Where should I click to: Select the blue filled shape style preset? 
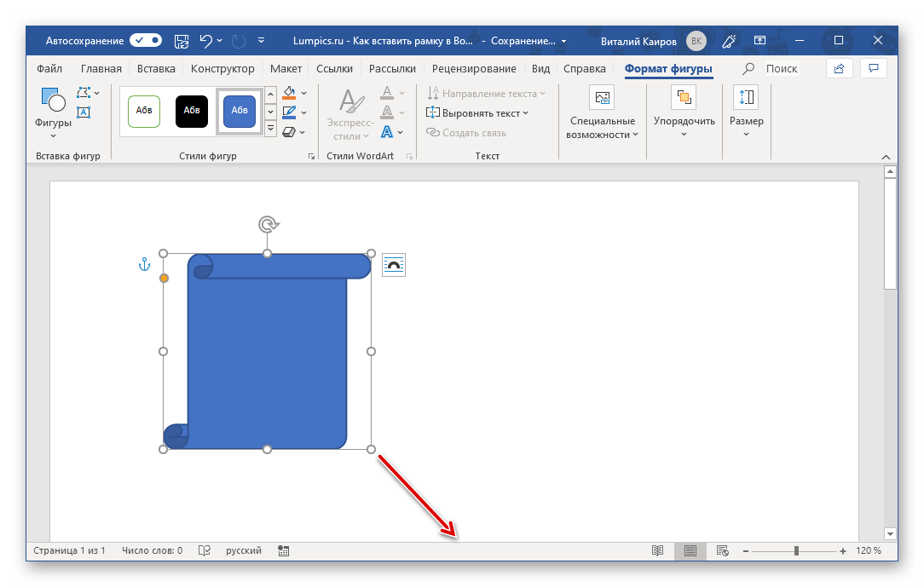click(240, 111)
